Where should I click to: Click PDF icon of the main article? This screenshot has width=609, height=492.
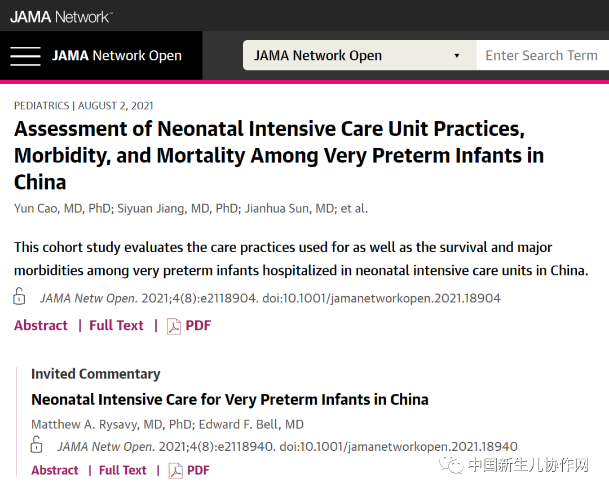[x=174, y=326]
